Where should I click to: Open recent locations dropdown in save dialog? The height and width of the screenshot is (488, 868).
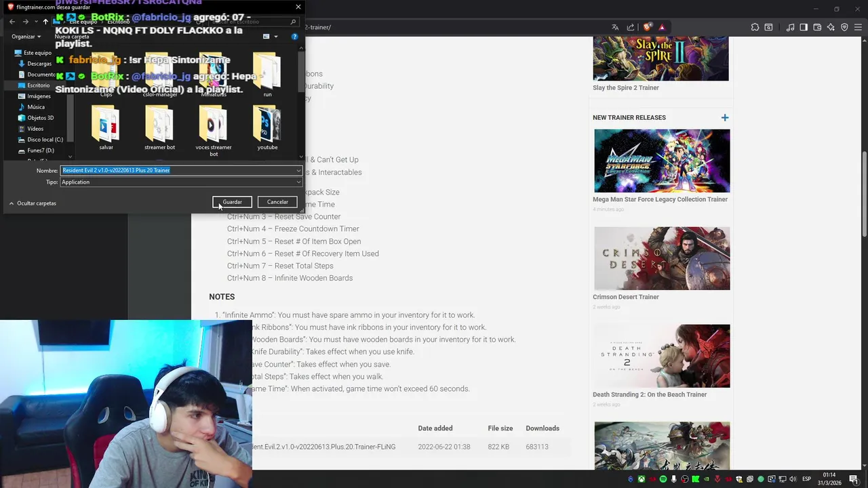coord(36,22)
